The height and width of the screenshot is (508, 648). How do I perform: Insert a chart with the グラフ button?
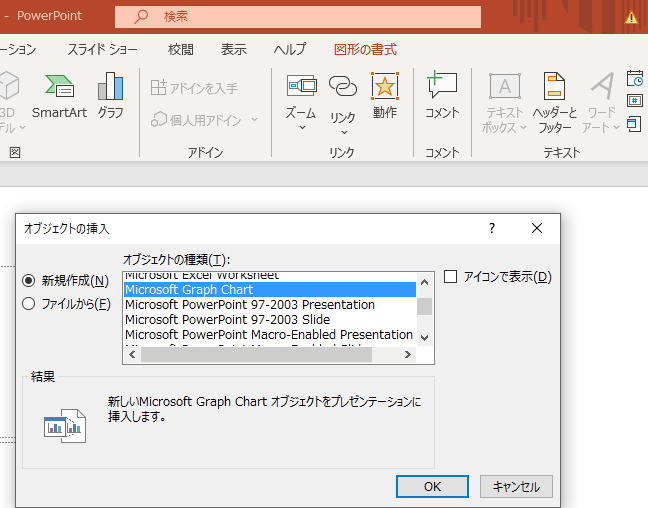click(110, 97)
